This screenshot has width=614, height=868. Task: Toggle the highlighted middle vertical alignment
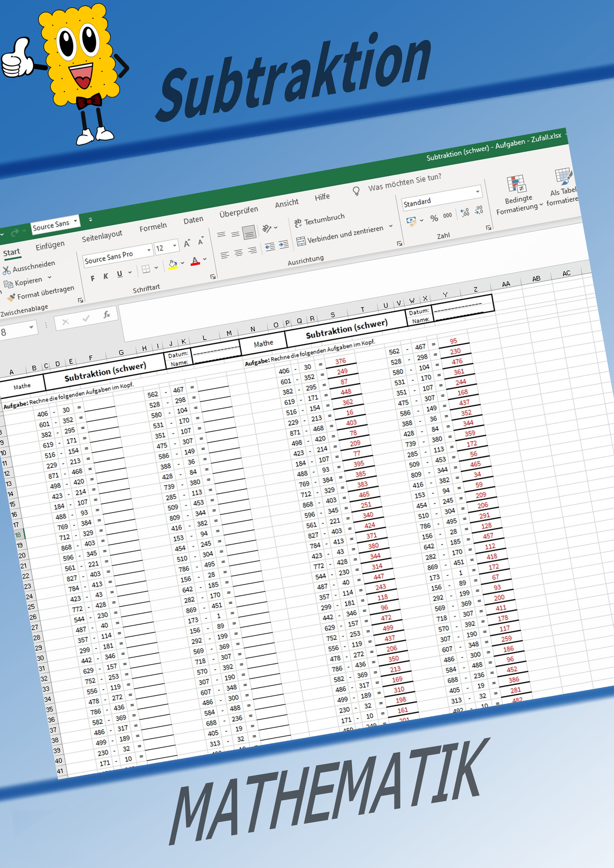point(249,232)
